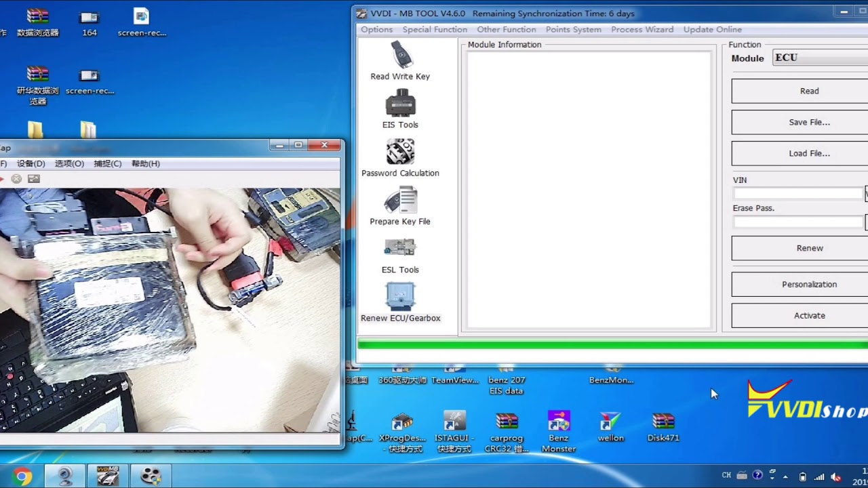
Task: Open the Options menu
Action: [x=376, y=29]
